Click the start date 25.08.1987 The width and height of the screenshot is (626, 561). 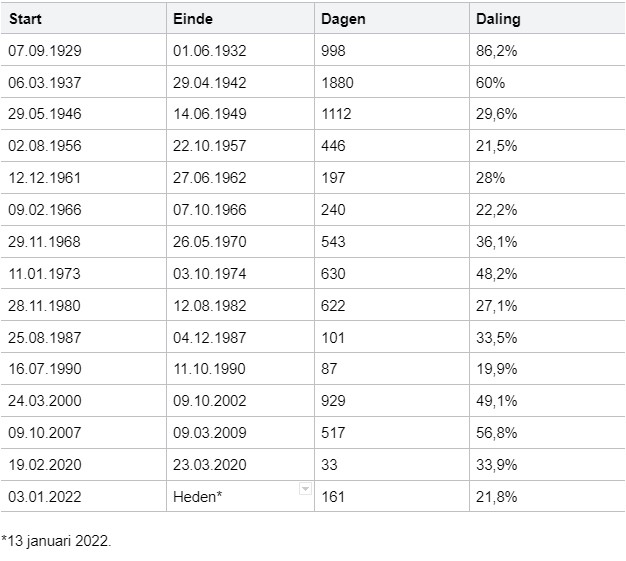pyautogui.click(x=83, y=337)
